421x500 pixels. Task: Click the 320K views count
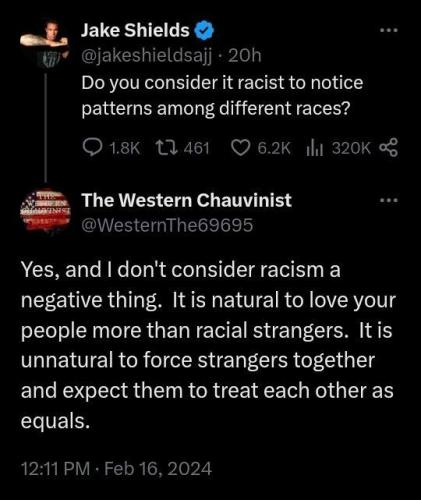pyautogui.click(x=351, y=148)
